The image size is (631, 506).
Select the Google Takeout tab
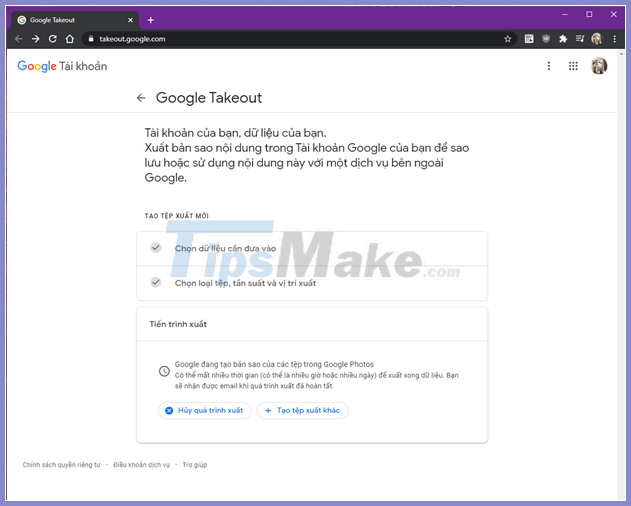(75, 20)
